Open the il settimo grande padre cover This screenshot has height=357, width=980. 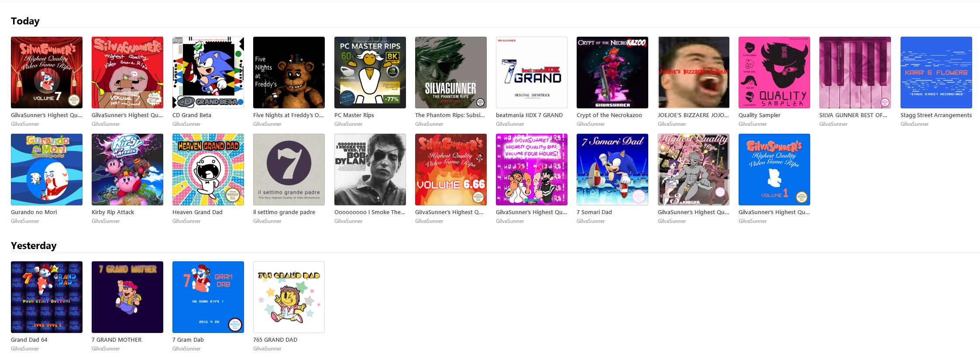[x=289, y=170]
